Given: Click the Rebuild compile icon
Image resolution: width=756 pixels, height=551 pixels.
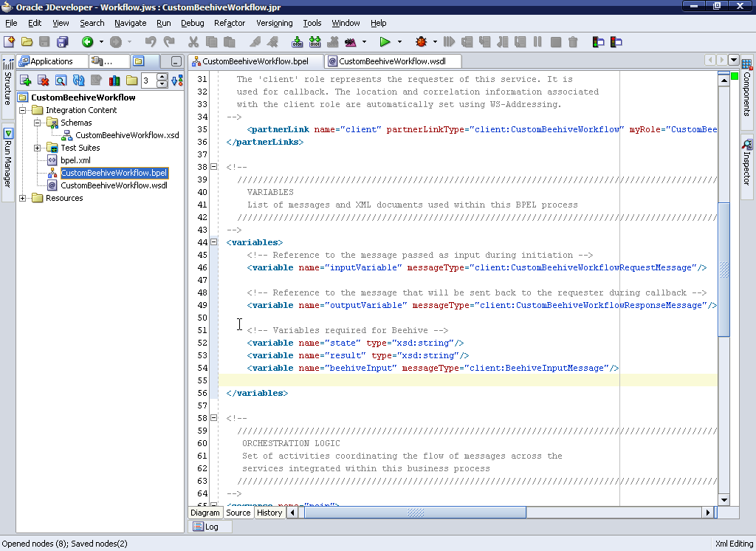Looking at the screenshot, I should (315, 42).
